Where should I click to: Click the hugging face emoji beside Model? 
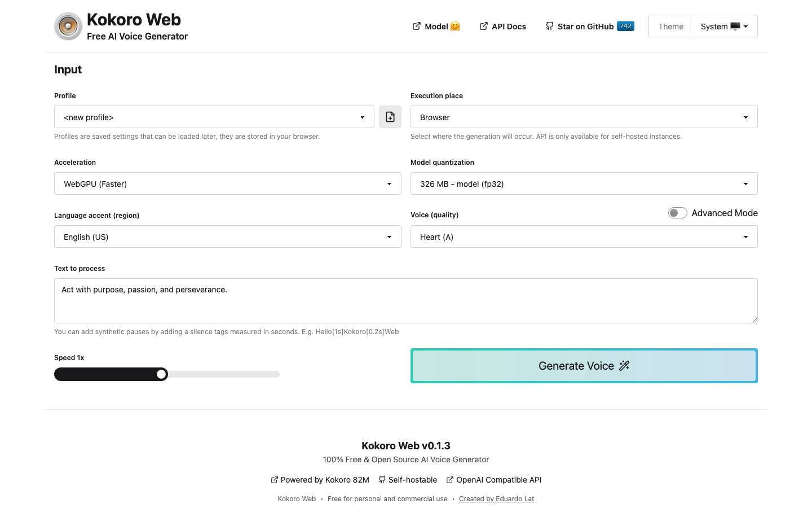coord(455,26)
